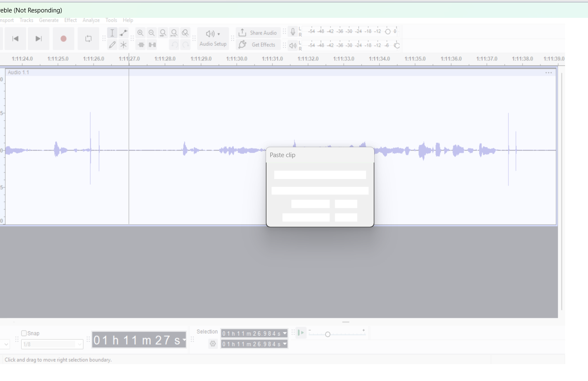This screenshot has height=381, width=588.
Task: Open the Analyze menu
Action: point(91,20)
